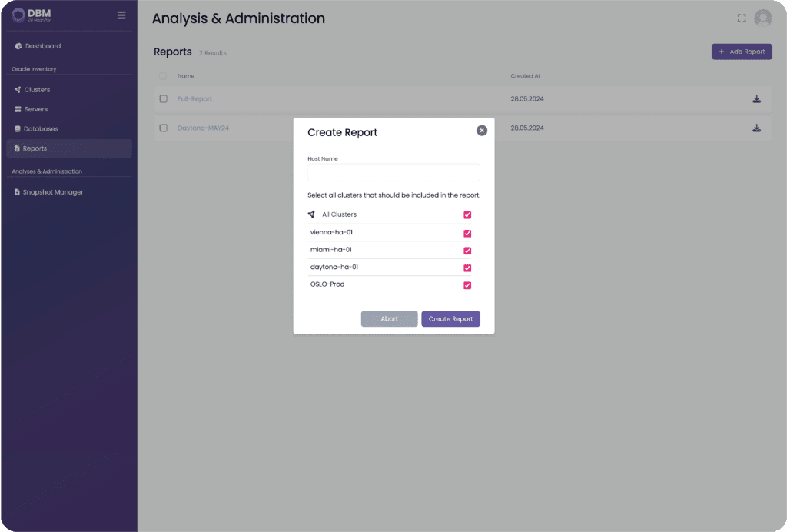Click the DBM logo
The height and width of the screenshot is (532, 787).
(x=32, y=15)
